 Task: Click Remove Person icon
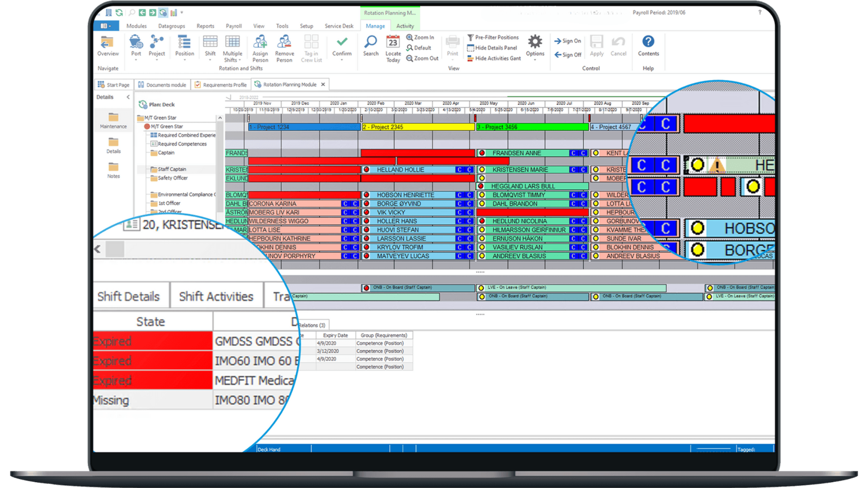coord(284,42)
